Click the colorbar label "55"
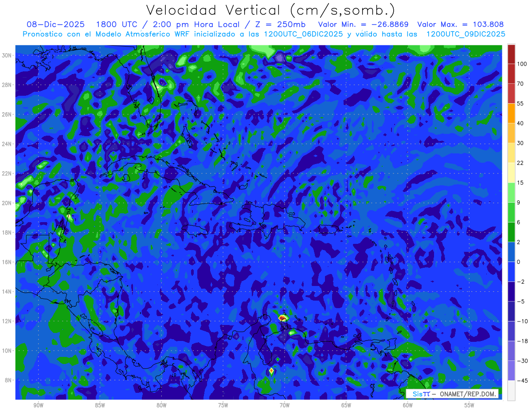 pos(520,103)
